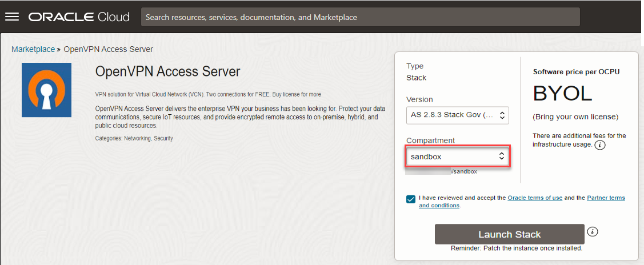
Task: Click info icon beside infrastructure usage fees
Action: pyautogui.click(x=599, y=145)
